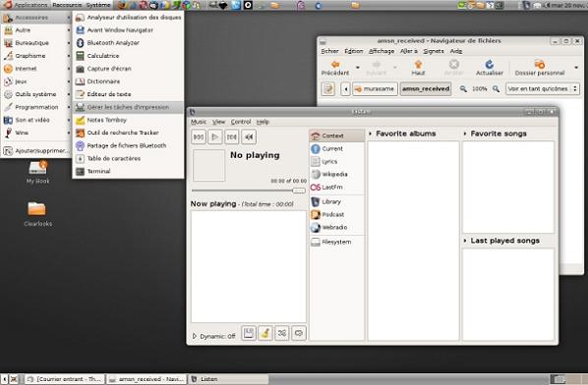588x385 pixels.
Task: Open the View menu in Listen
Action: pyautogui.click(x=218, y=122)
